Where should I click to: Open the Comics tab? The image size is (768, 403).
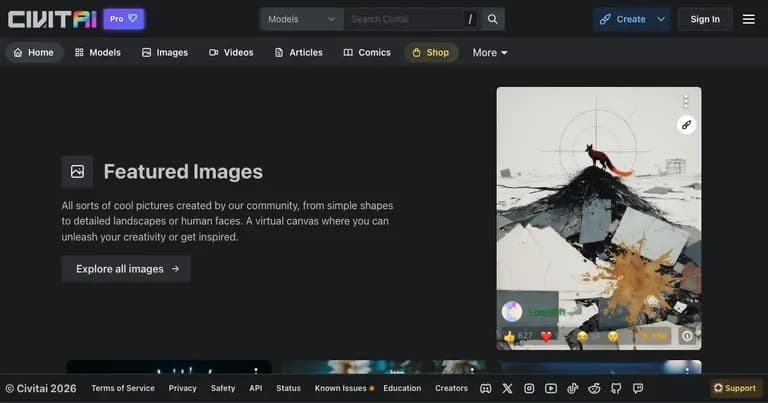[367, 52]
